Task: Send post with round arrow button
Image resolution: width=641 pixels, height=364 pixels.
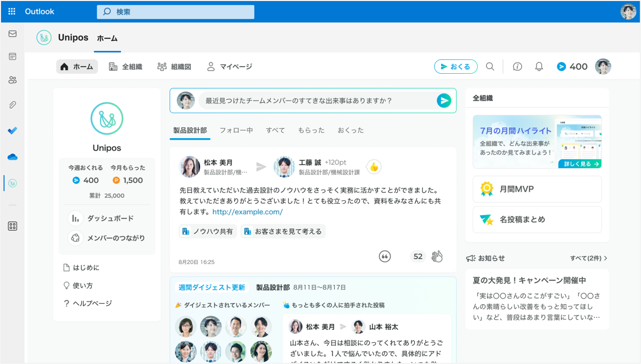Action: pos(444,101)
